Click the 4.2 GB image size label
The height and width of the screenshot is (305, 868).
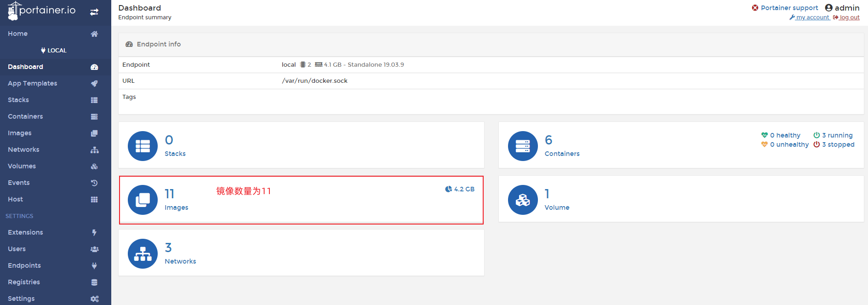(x=464, y=189)
